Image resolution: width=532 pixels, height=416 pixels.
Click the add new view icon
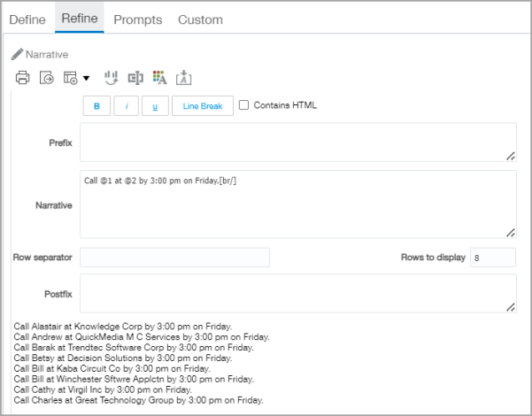coord(70,78)
